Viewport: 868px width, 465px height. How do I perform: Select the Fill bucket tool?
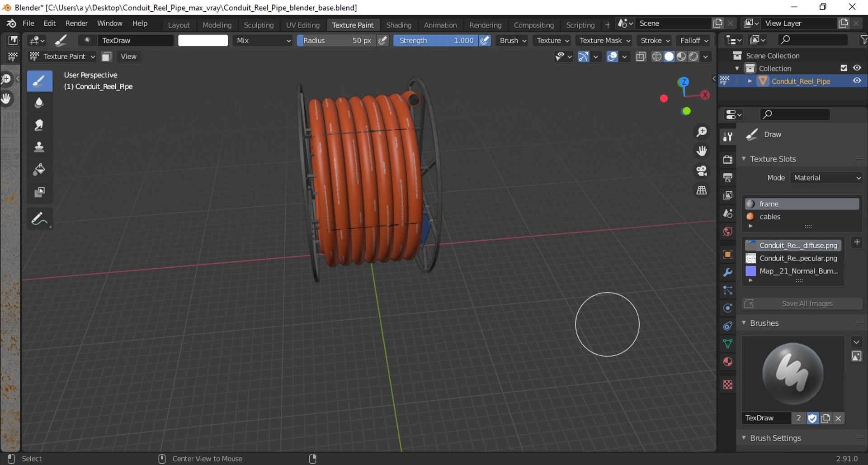point(39,170)
